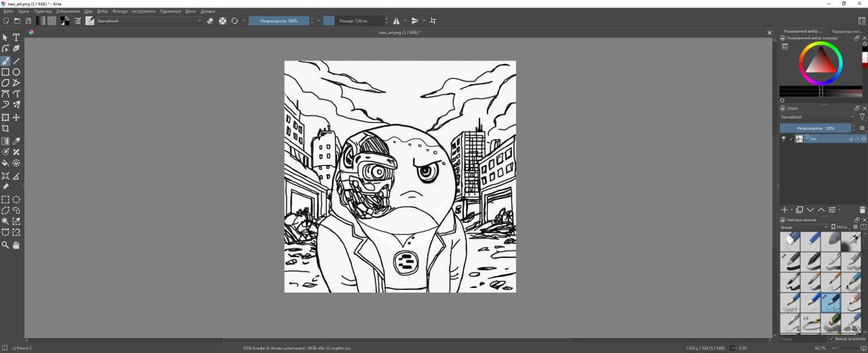Click the wrap-around mode toolbar icon

433,21
